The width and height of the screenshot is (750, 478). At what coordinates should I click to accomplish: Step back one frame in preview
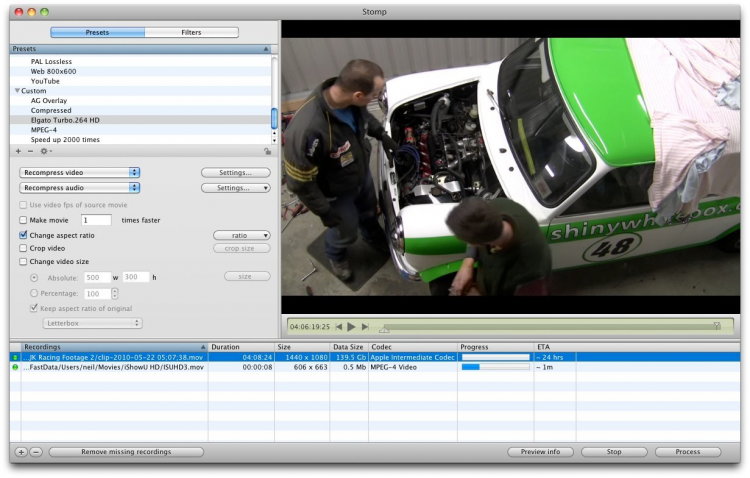[339, 327]
